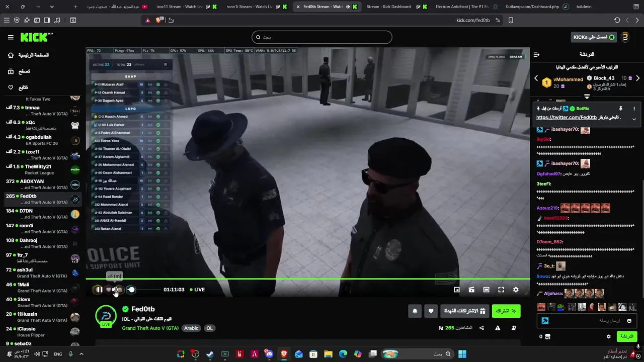Open a new browser tab
This screenshot has height=362, width=644.
75,7
